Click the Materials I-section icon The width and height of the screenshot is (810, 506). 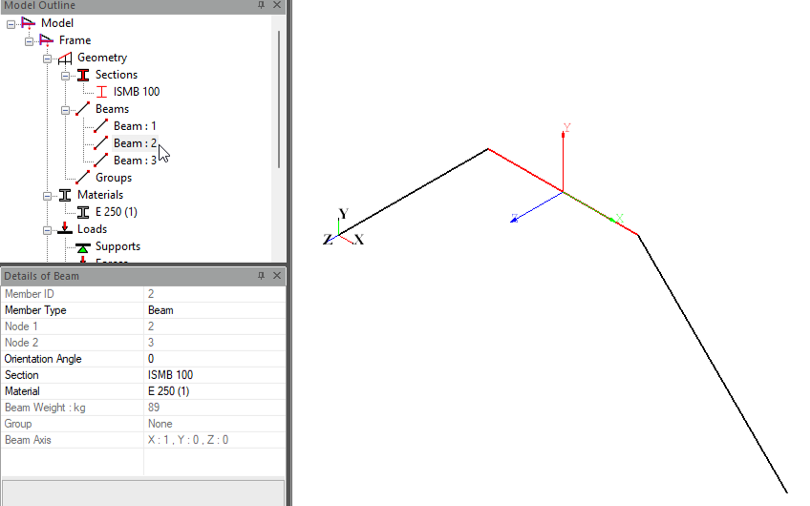click(65, 195)
